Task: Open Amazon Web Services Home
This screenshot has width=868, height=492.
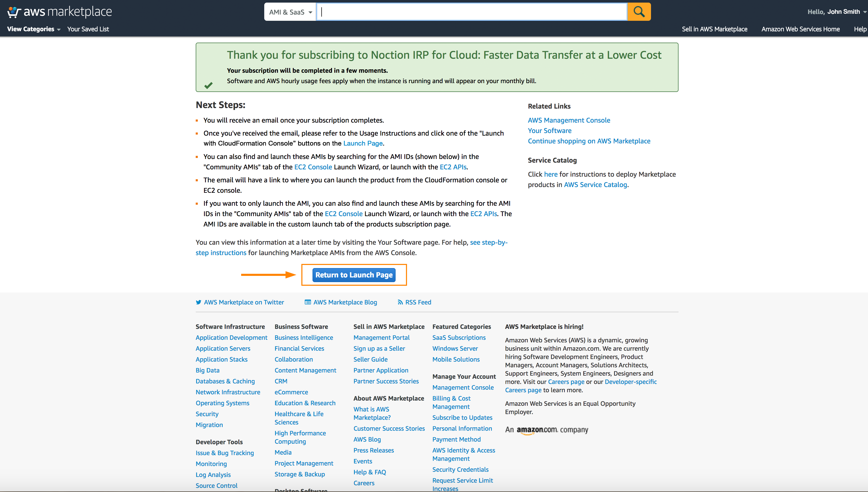Action: tap(801, 29)
